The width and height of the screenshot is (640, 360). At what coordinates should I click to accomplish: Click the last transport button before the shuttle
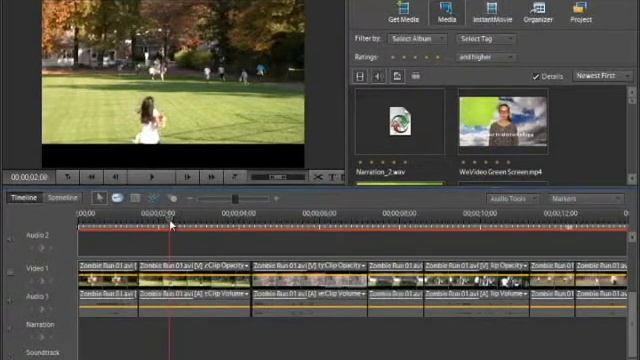pos(235,177)
